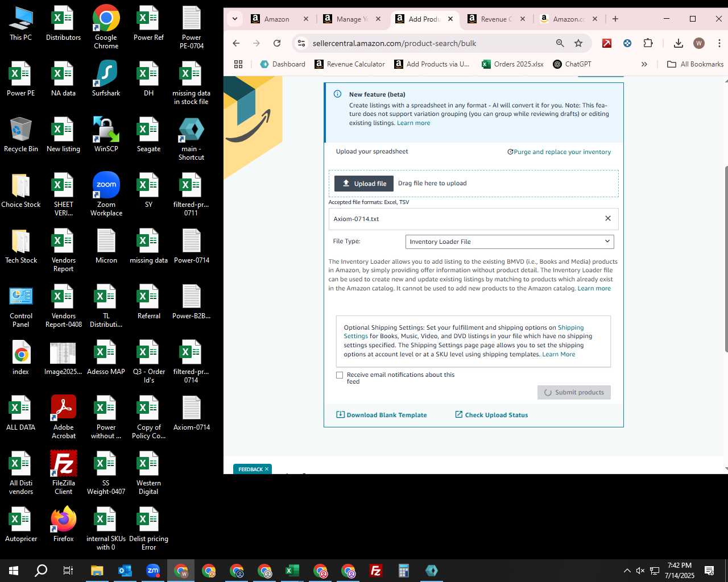
Task: Bookmark this page with the star icon
Action: tap(578, 43)
